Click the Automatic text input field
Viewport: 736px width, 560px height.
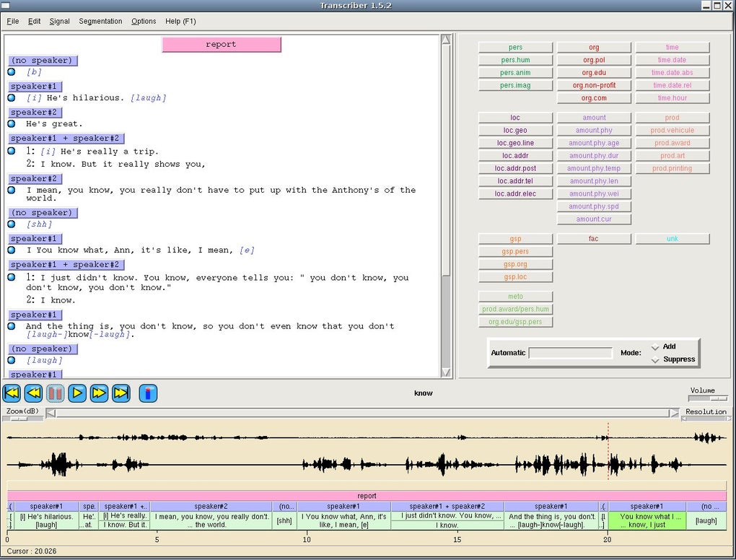tap(570, 353)
